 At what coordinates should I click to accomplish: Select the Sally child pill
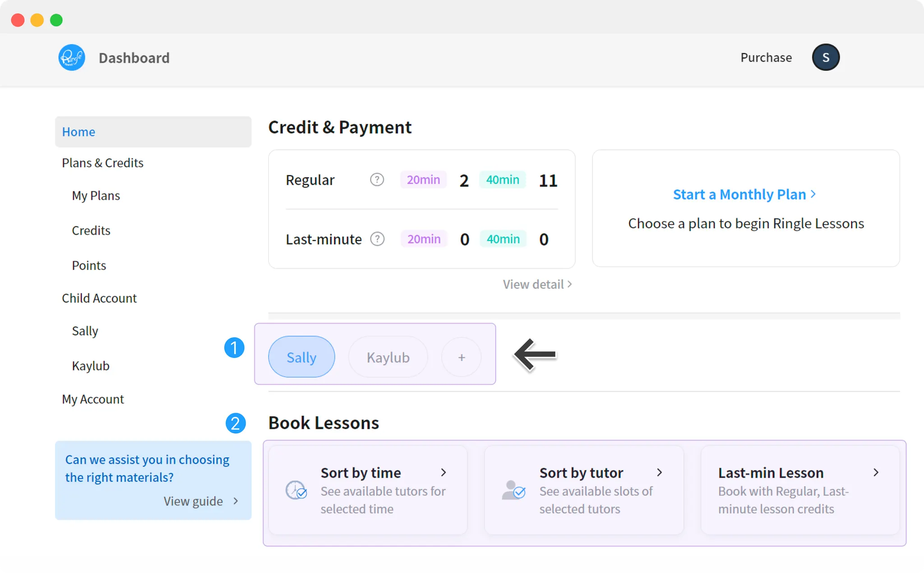pyautogui.click(x=301, y=357)
